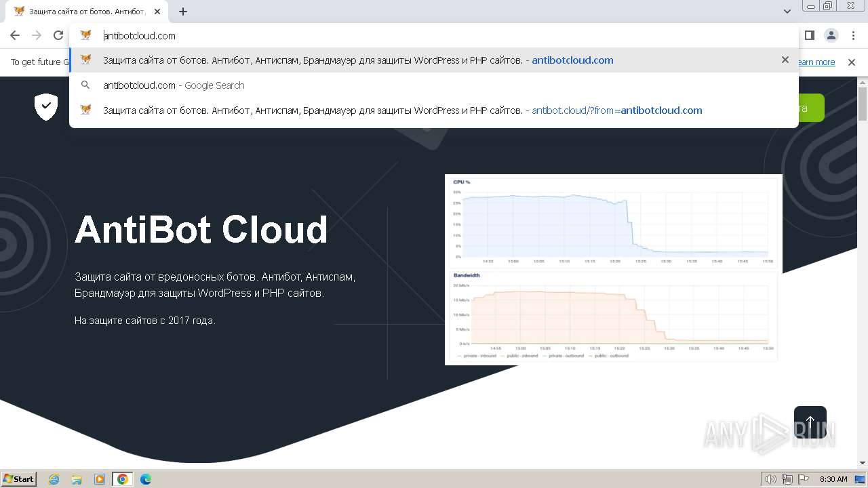
Task: Click the Show desktop button
Action: point(861,479)
